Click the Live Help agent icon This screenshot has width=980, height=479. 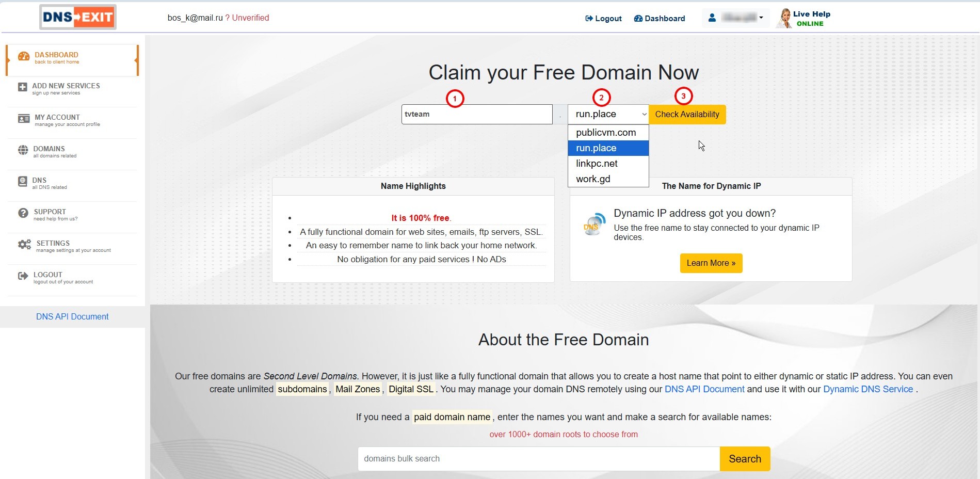coord(784,19)
